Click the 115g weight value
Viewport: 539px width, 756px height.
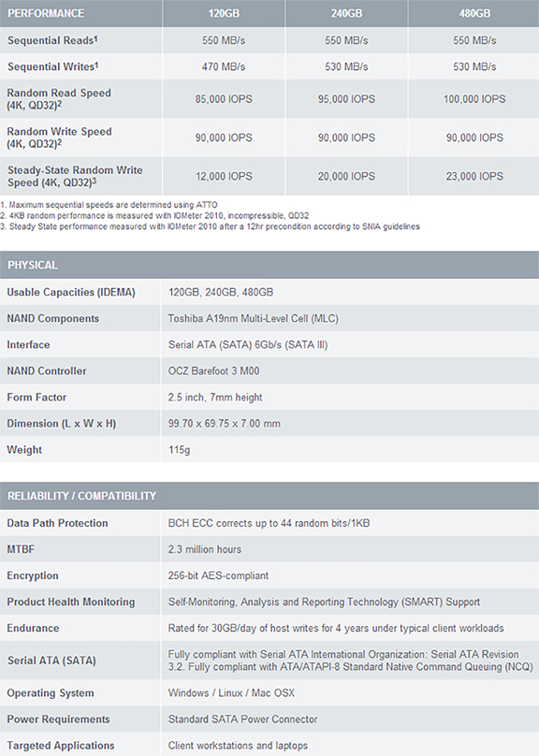coord(179,450)
